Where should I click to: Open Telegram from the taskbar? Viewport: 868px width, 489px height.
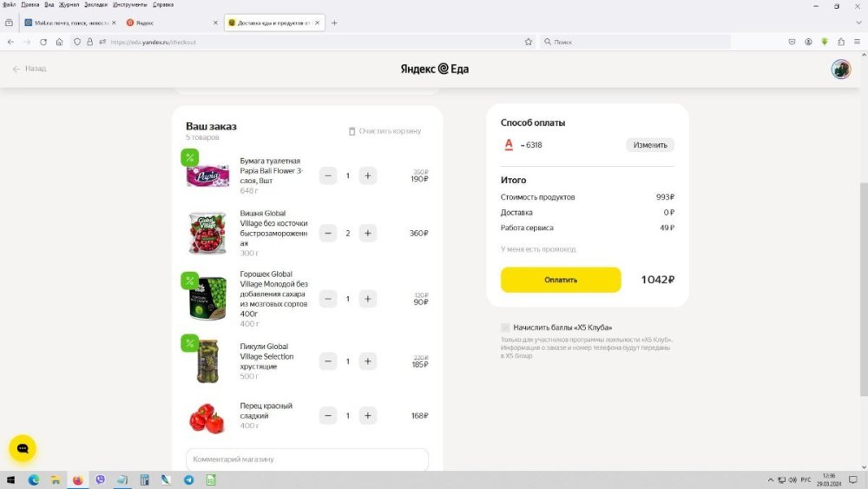tap(188, 479)
